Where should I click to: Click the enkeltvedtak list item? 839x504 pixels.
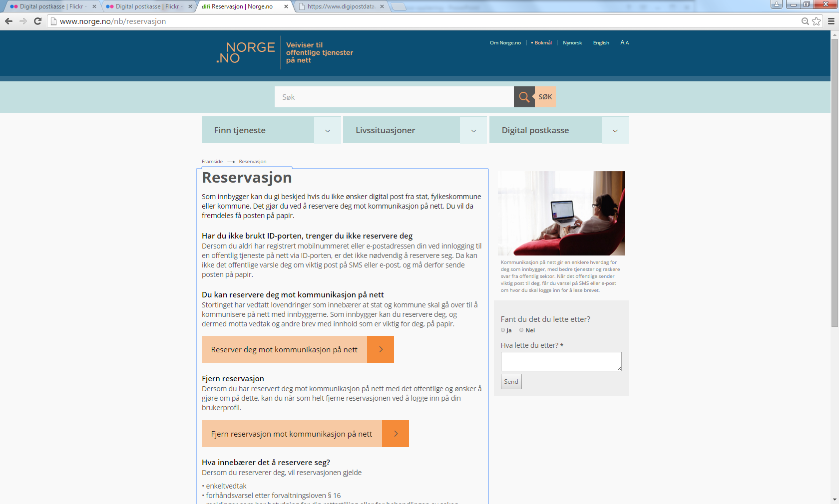click(x=224, y=486)
